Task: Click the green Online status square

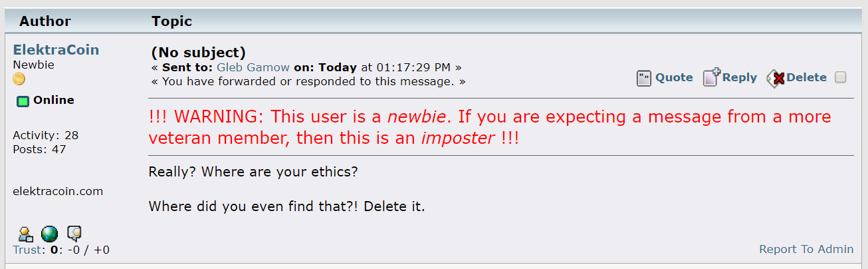Action: 23,101
